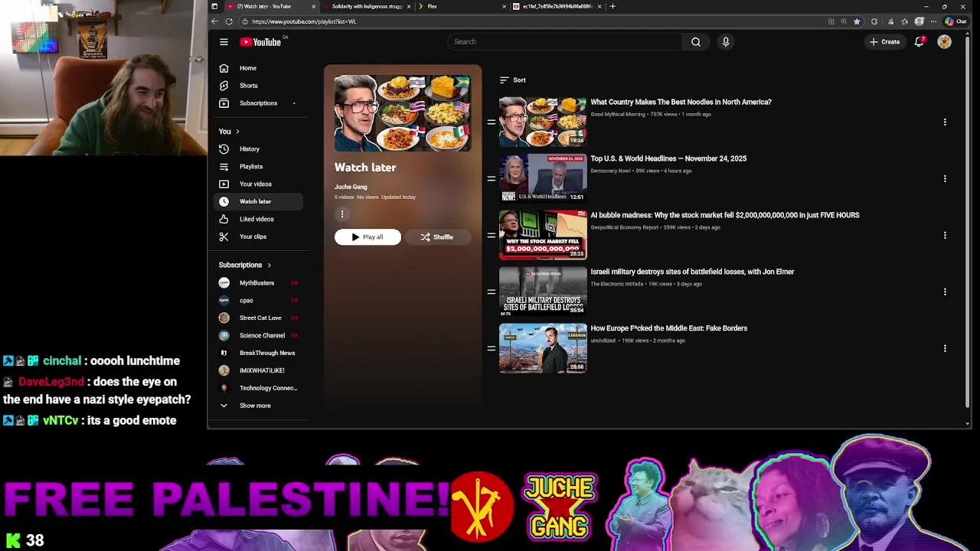The width and height of the screenshot is (980, 551).
Task: Switch to the ec1faf browser tab
Action: 557,6
